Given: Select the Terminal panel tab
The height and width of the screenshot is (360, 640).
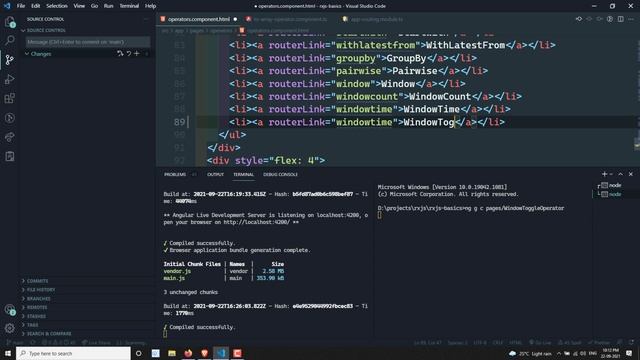Looking at the screenshot, I should coord(243,174).
